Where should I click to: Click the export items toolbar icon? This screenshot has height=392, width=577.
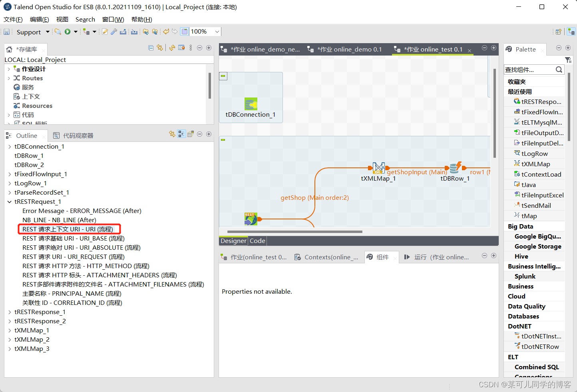[x=123, y=32]
